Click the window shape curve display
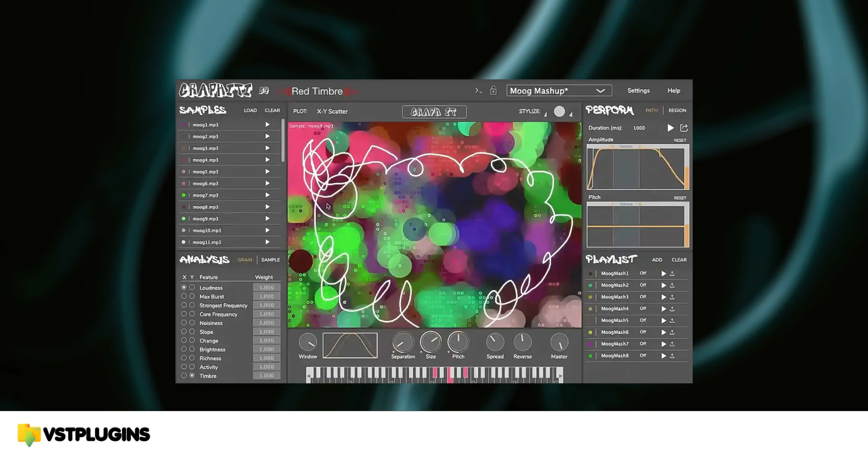Image resolution: width=868 pixels, height=460 pixels. [350, 345]
